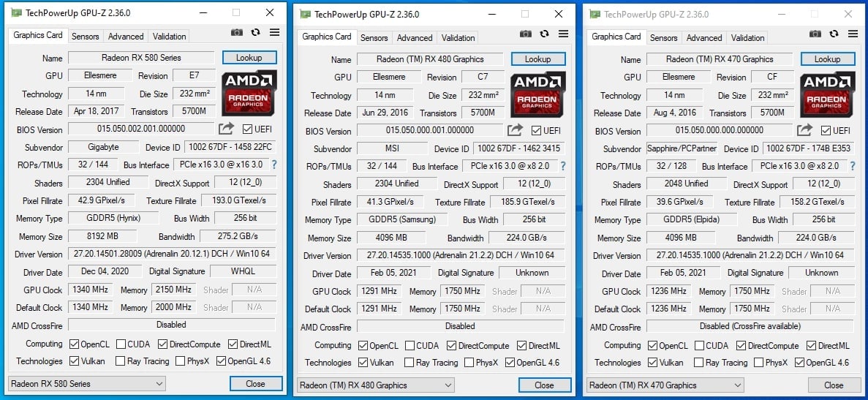Toggle the UEFI checkbox in RX 470 window
This screenshot has width=868, height=400.
(826, 131)
